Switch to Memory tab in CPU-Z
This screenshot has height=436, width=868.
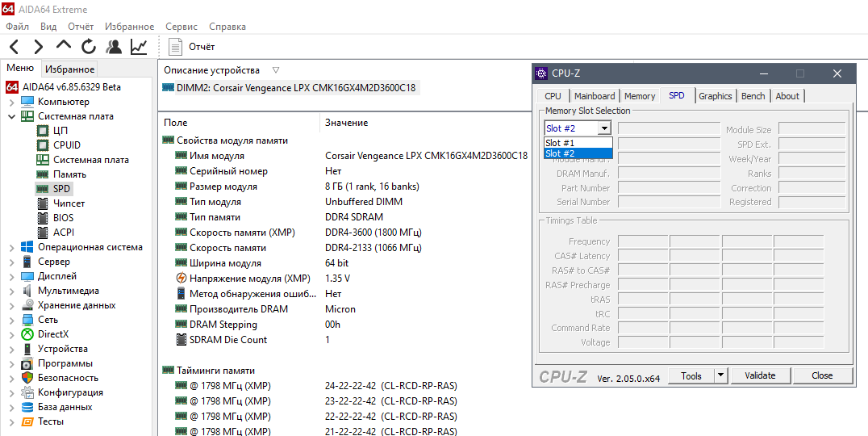pyautogui.click(x=640, y=96)
